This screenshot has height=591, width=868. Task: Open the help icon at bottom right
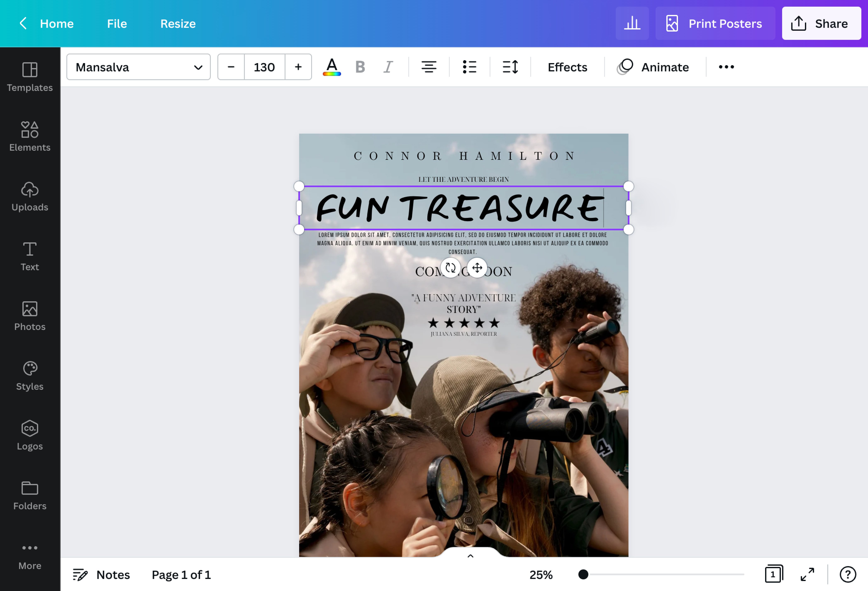(x=848, y=575)
